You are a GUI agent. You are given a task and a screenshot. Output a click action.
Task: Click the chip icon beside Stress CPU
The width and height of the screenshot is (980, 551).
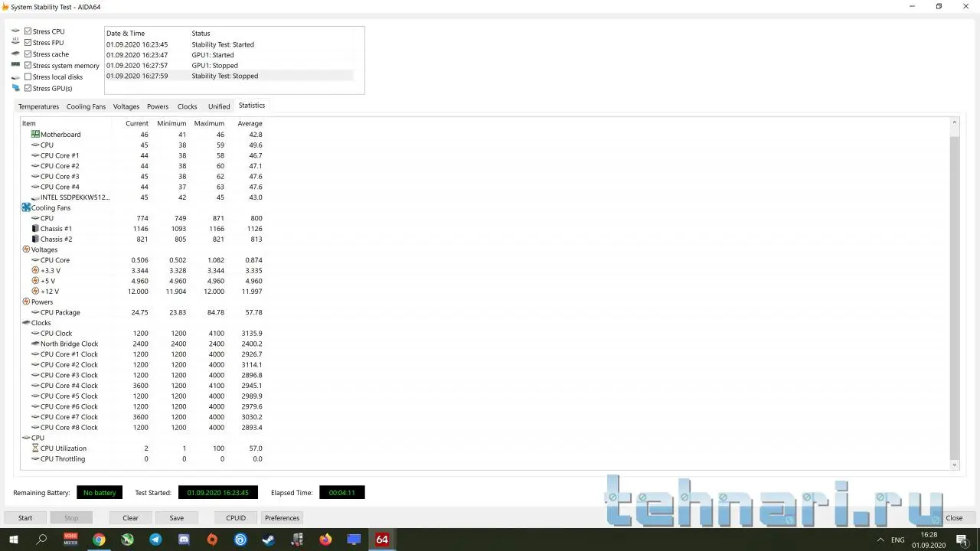tap(15, 31)
